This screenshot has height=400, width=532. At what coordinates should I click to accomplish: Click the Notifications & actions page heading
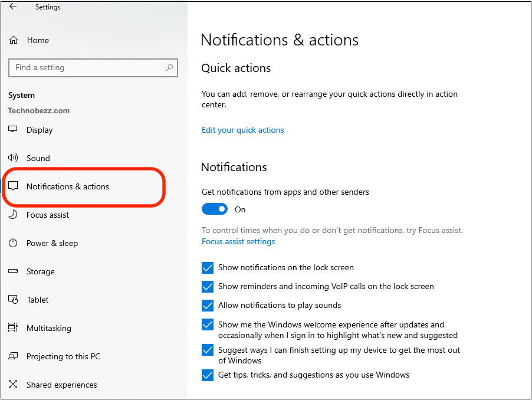tap(280, 40)
